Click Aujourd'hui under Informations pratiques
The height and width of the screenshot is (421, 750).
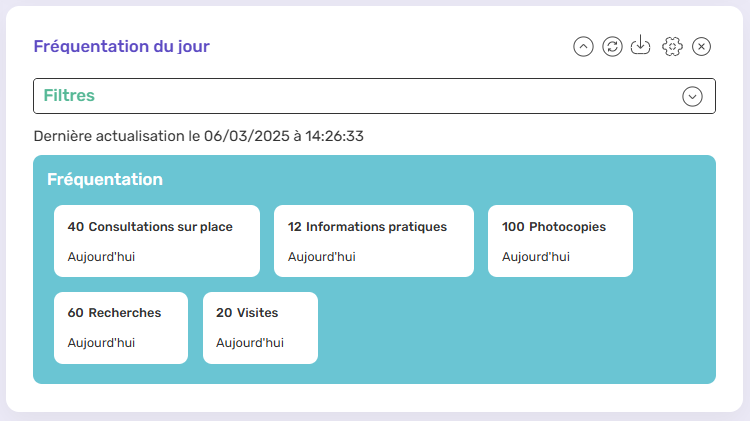tap(321, 257)
